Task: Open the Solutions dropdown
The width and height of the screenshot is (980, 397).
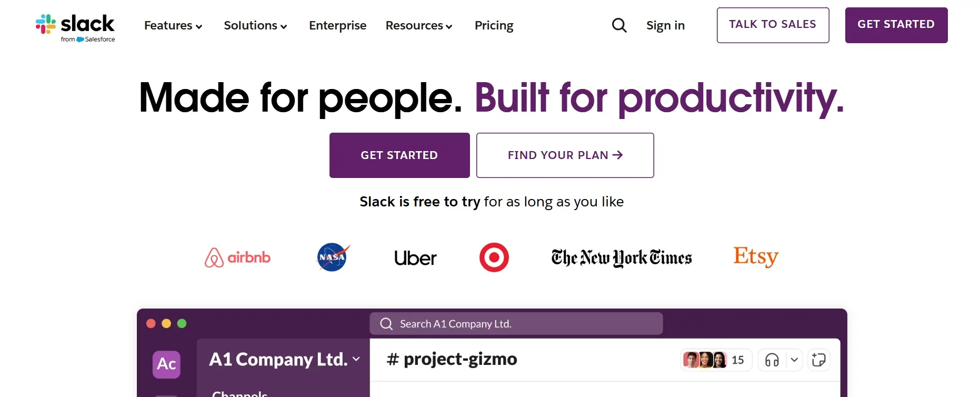Action: 255,25
